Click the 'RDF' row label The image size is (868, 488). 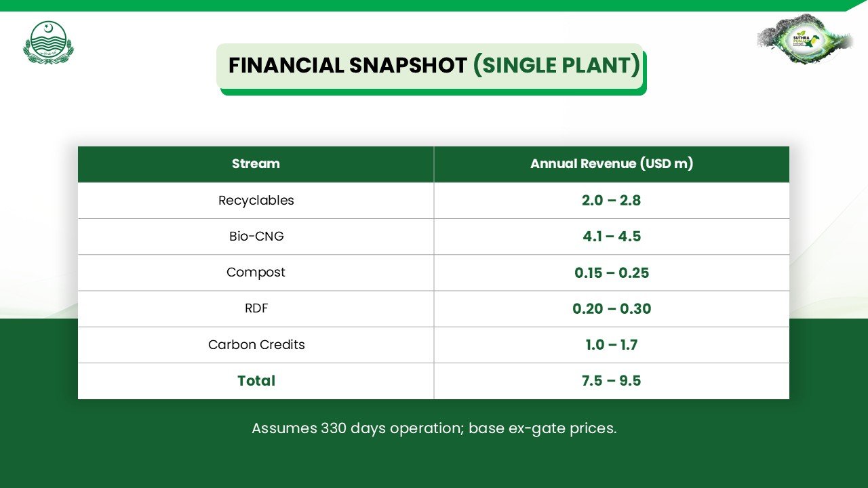pyautogui.click(x=256, y=308)
